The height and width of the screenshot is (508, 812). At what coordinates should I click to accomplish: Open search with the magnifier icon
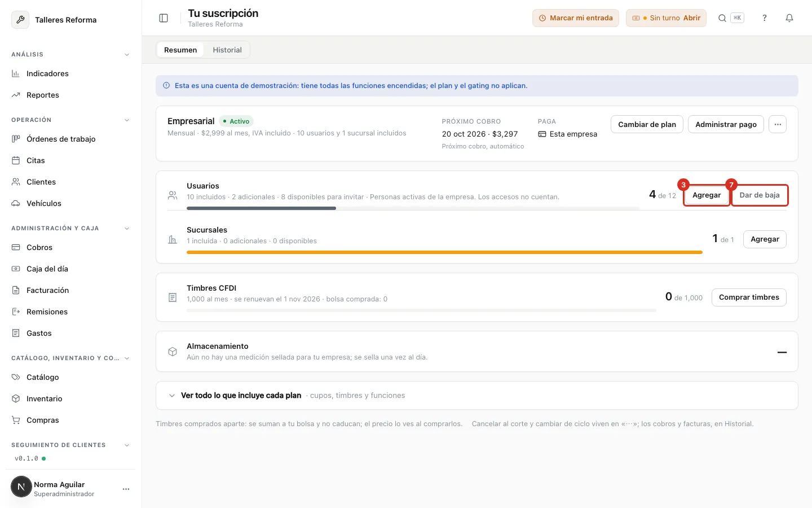tap(722, 18)
